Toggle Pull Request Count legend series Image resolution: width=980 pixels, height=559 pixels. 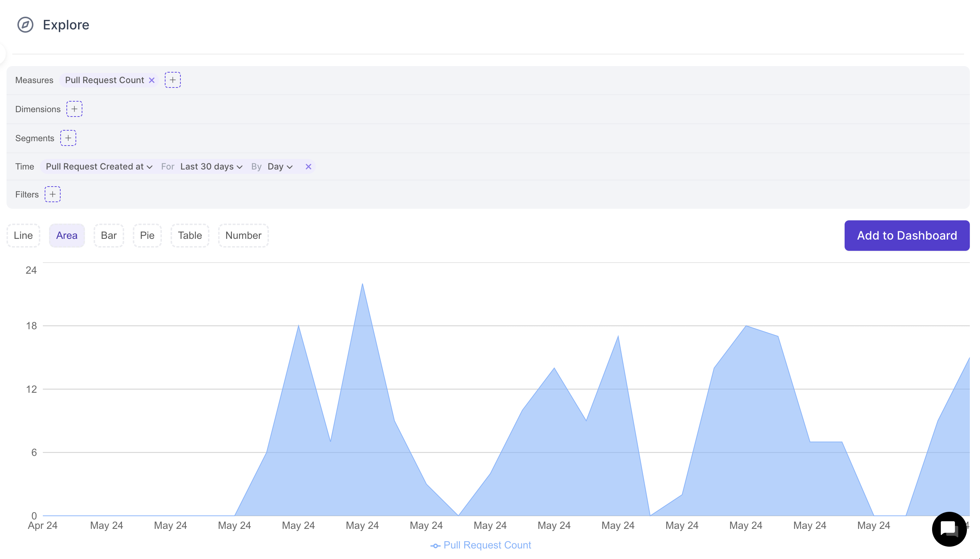[x=481, y=545]
